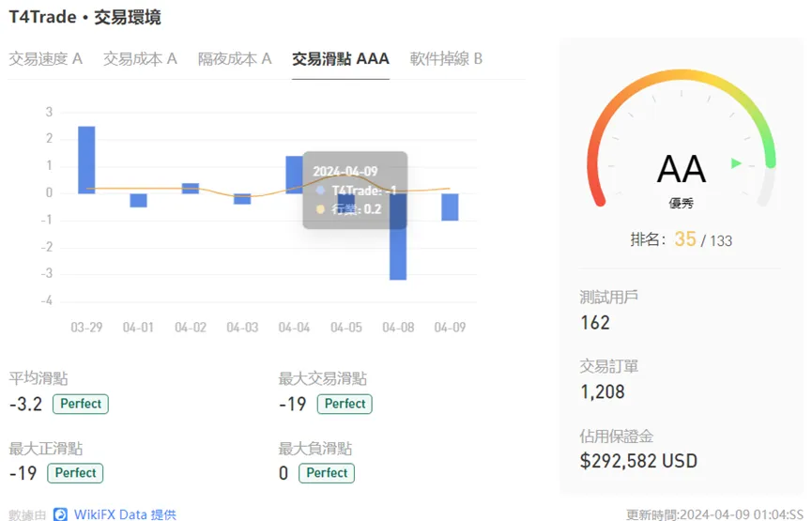Screen dimensions: 812x521
Task: Click the 04-09 chart bar
Action: 450,207
